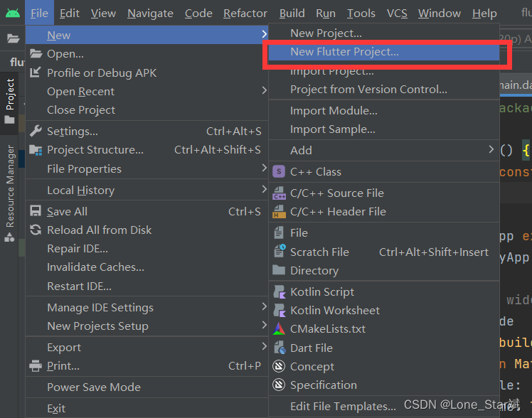Open the View menu

(103, 14)
